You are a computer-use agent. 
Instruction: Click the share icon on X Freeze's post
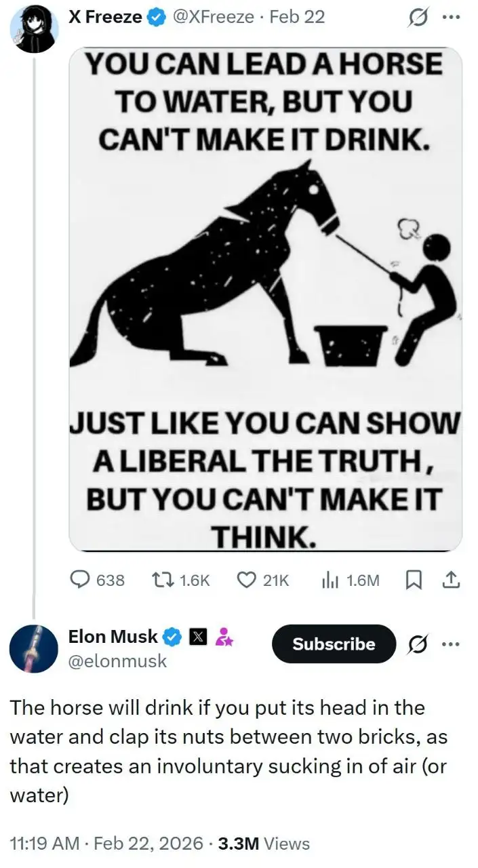coord(452,580)
